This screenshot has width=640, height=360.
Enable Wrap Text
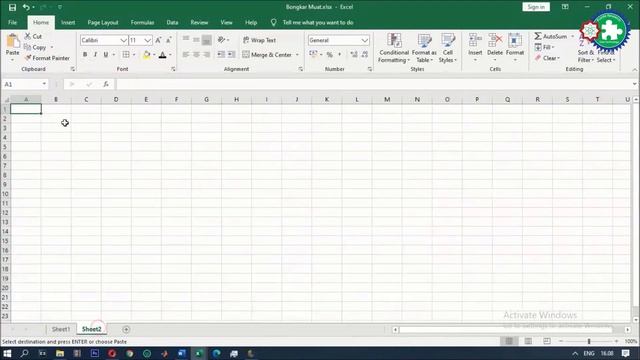tap(260, 40)
